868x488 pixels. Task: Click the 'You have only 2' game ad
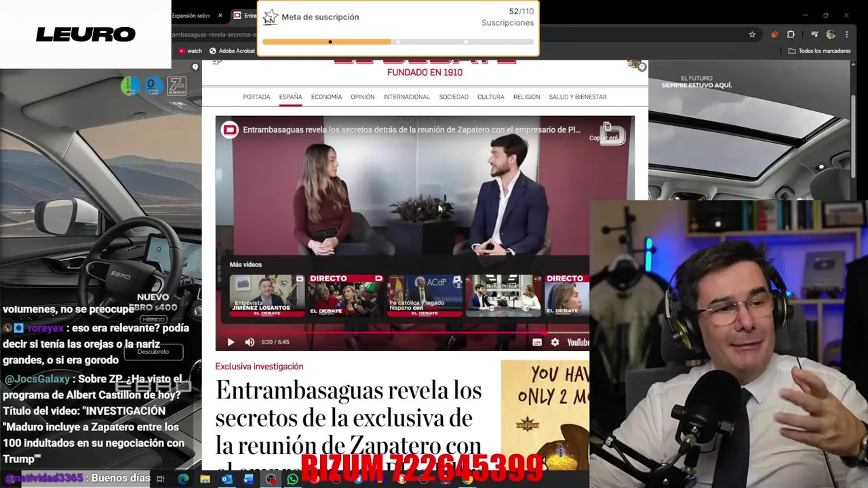point(545,415)
